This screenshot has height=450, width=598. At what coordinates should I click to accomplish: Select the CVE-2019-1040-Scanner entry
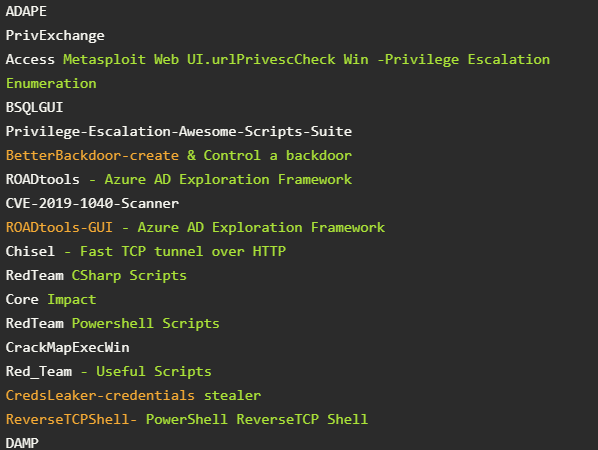pos(92,204)
